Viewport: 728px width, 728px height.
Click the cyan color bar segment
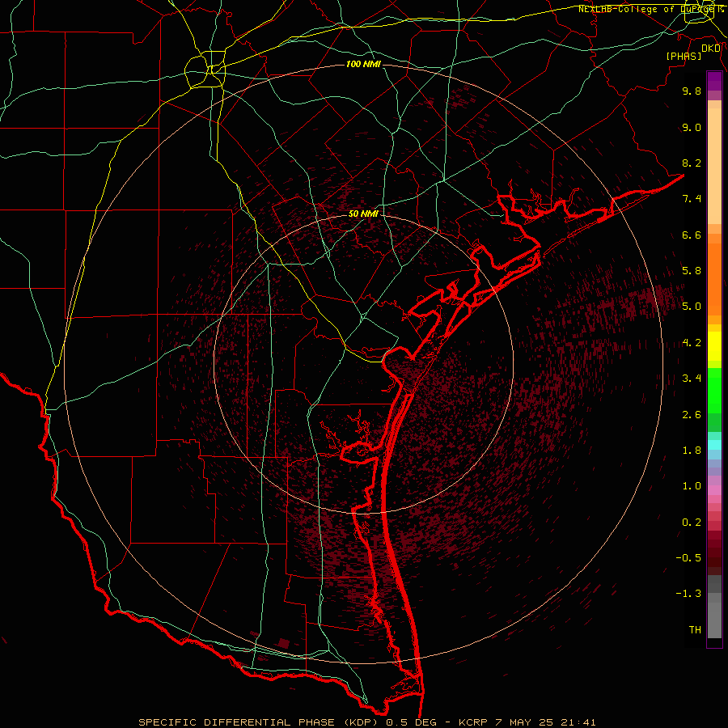[714, 445]
